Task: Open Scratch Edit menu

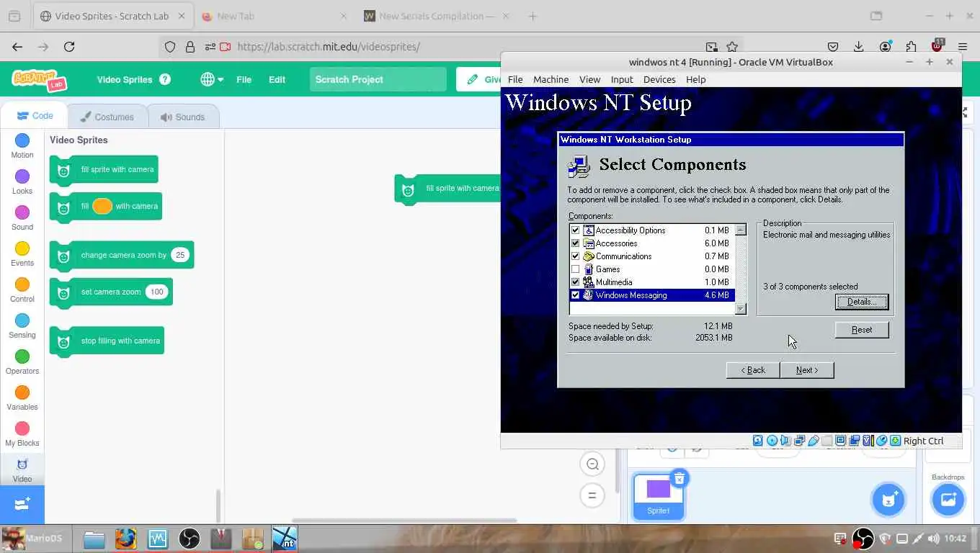Action: (277, 79)
